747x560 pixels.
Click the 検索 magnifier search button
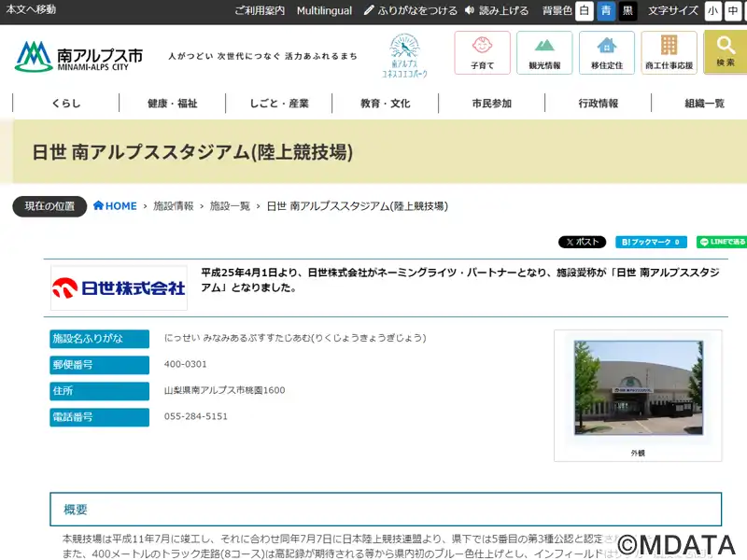[x=725, y=53]
